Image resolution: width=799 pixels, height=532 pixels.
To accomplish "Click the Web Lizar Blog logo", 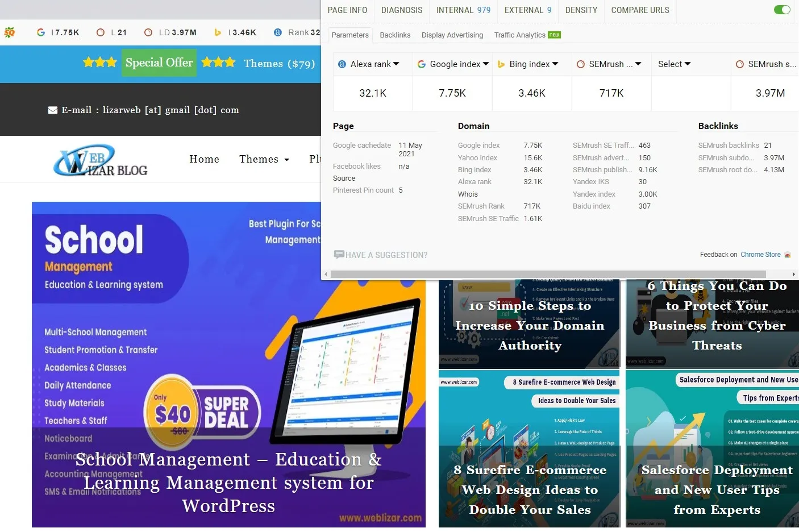I will pos(100,160).
